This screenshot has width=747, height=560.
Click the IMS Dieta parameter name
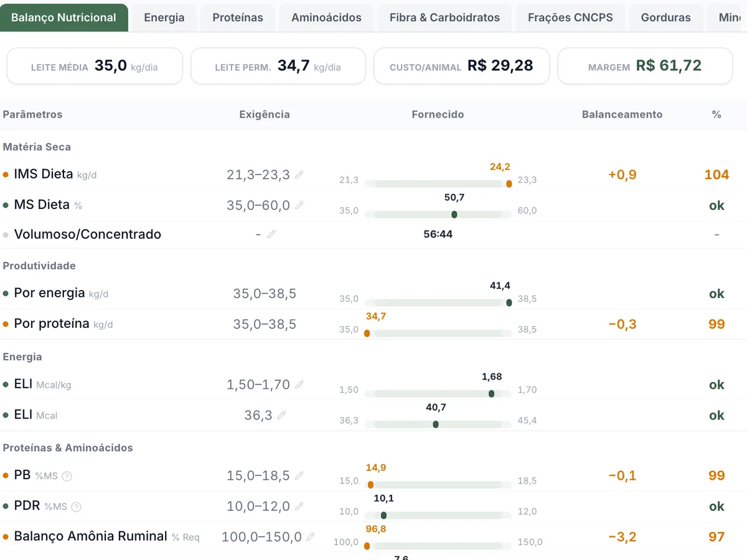coord(44,174)
